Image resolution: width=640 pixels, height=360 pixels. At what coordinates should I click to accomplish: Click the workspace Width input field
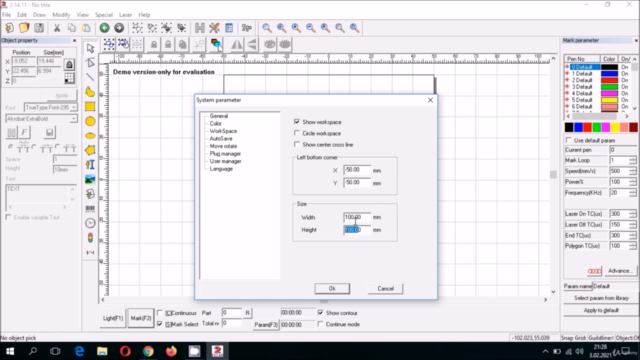pos(357,217)
